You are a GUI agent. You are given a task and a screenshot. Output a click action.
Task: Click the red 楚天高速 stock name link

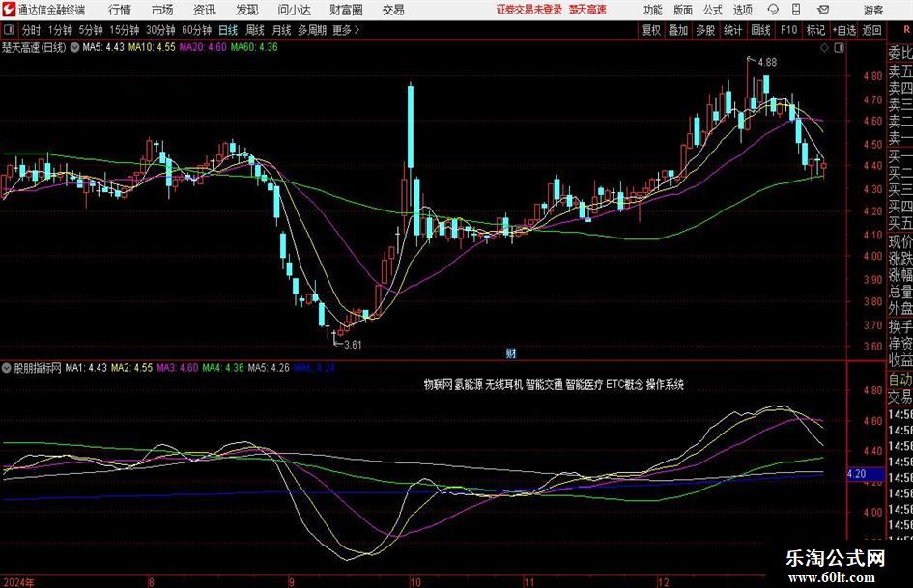click(x=587, y=10)
